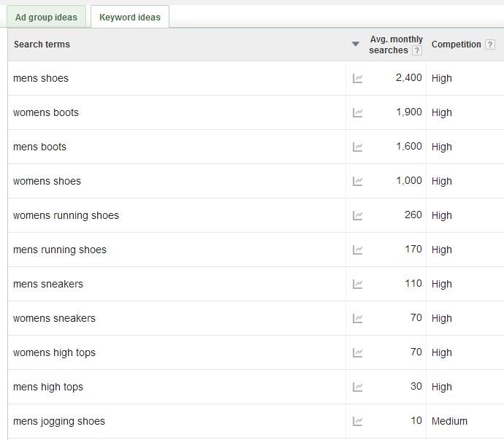The width and height of the screenshot is (504, 440).
Task: Open womens high tops trend icon
Action: (x=357, y=353)
